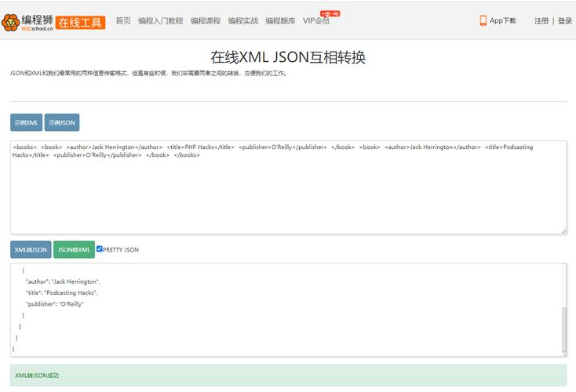Click the heading 在线XML JSON互相转换
The image size is (576, 392).
coord(288,57)
